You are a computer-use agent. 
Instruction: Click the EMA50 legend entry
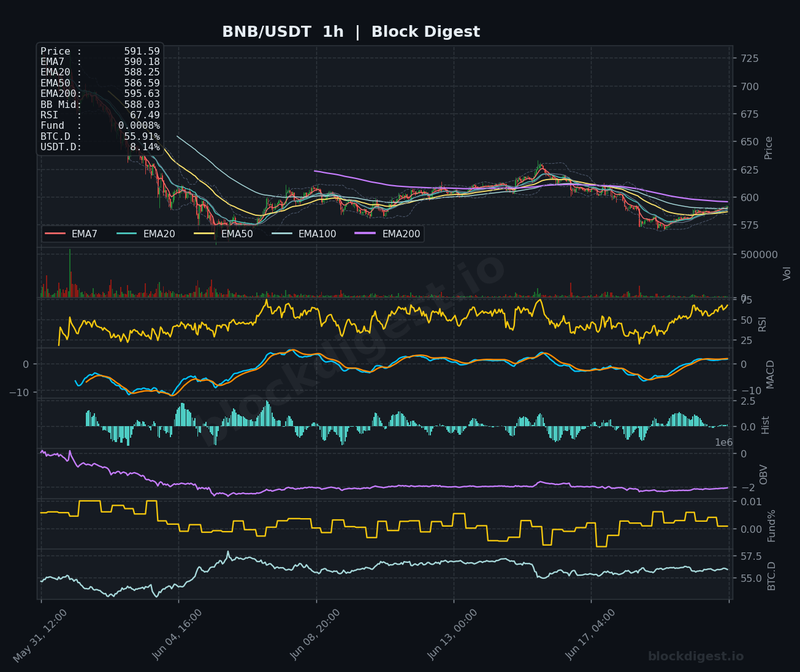point(224,234)
